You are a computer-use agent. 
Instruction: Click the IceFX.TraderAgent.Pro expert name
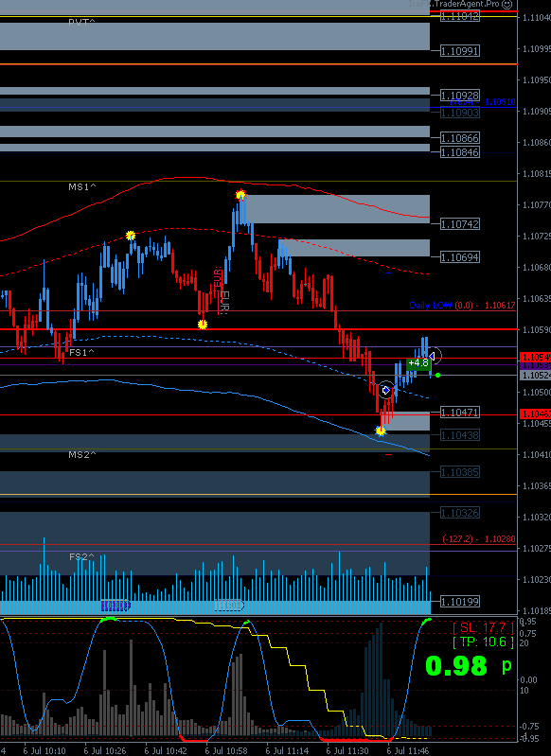pyautogui.click(x=454, y=4)
